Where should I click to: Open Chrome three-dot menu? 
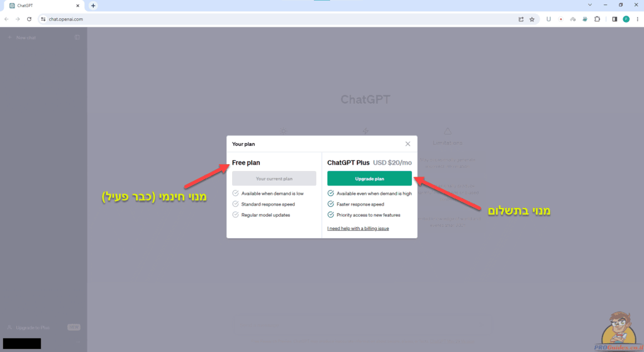click(x=638, y=19)
